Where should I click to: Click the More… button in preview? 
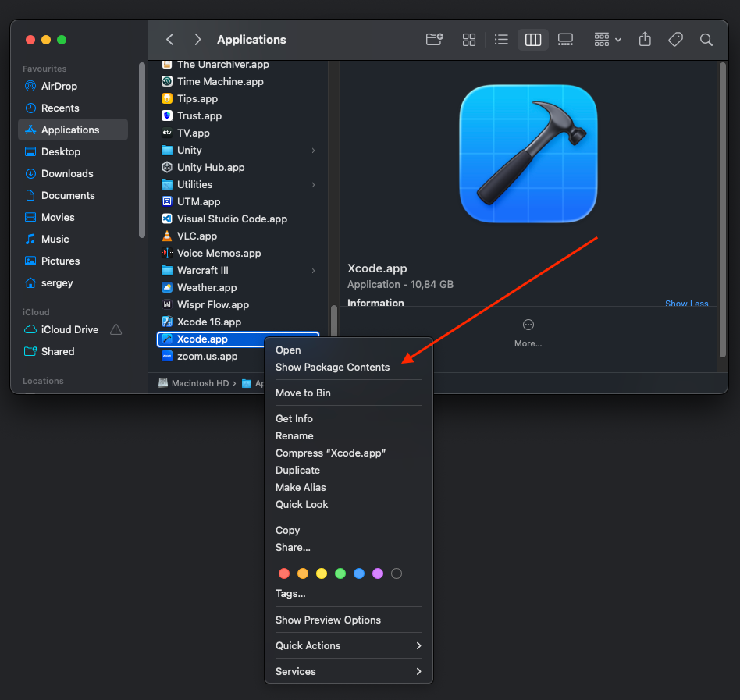[528, 333]
